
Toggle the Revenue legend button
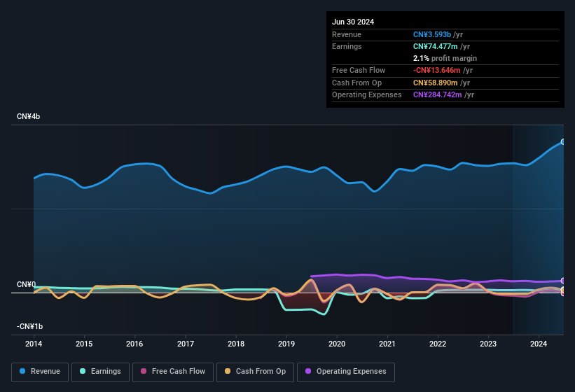point(40,372)
